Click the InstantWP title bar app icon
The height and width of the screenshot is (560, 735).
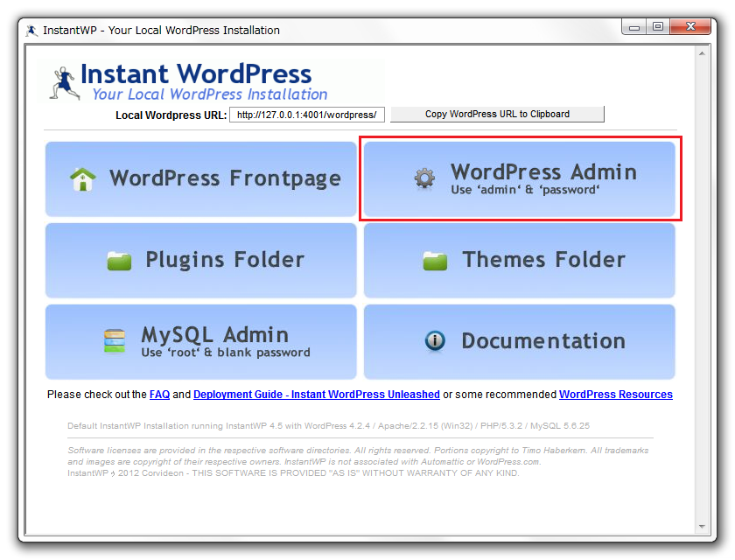click(31, 31)
